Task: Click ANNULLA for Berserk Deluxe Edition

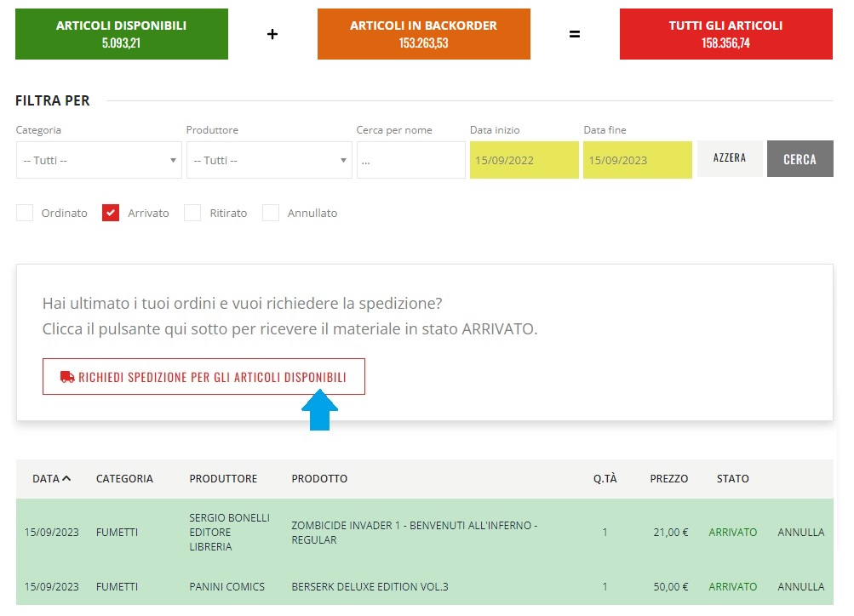Action: 800,586
